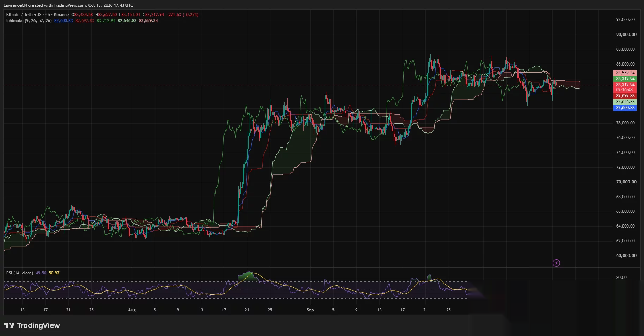Click the 60,000.00 price scale label
The width and height of the screenshot is (644, 336).
[x=626, y=256]
